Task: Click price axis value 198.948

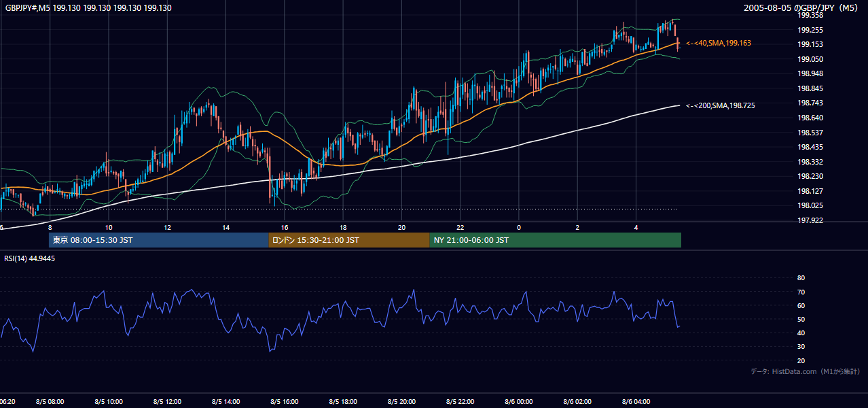Action: tap(810, 73)
